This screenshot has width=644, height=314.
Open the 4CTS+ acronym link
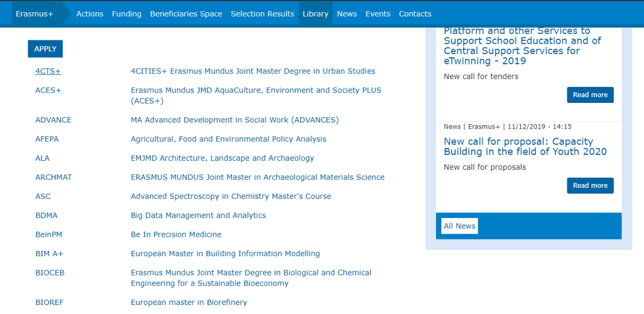click(48, 71)
